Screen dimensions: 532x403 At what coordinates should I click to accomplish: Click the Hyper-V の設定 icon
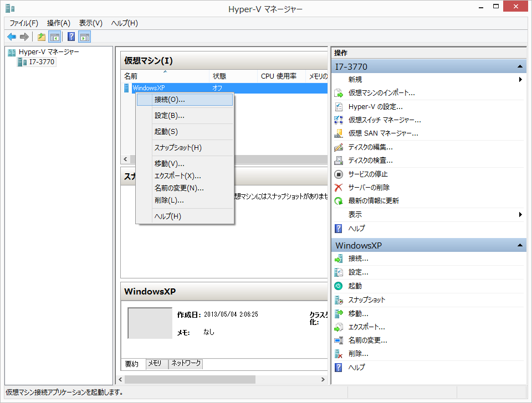coord(339,107)
